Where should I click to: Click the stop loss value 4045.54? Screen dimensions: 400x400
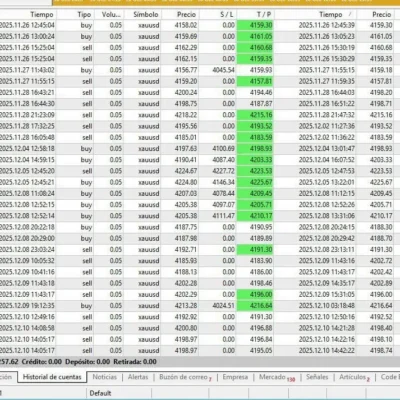tap(223, 70)
